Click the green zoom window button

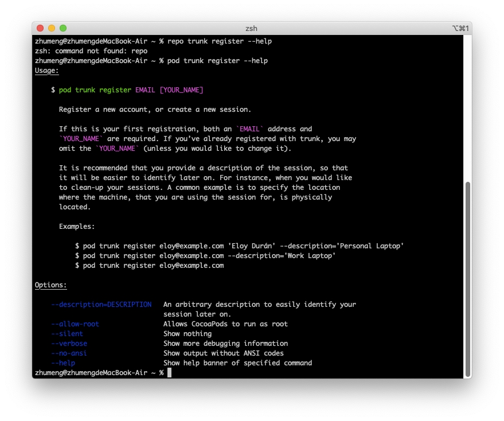pos(63,28)
